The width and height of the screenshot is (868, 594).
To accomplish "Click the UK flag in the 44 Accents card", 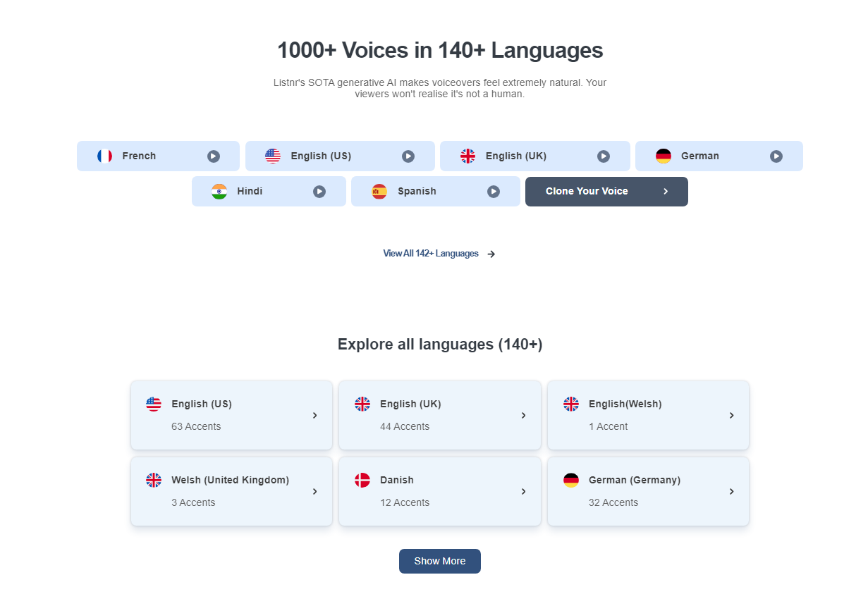I will click(x=362, y=404).
